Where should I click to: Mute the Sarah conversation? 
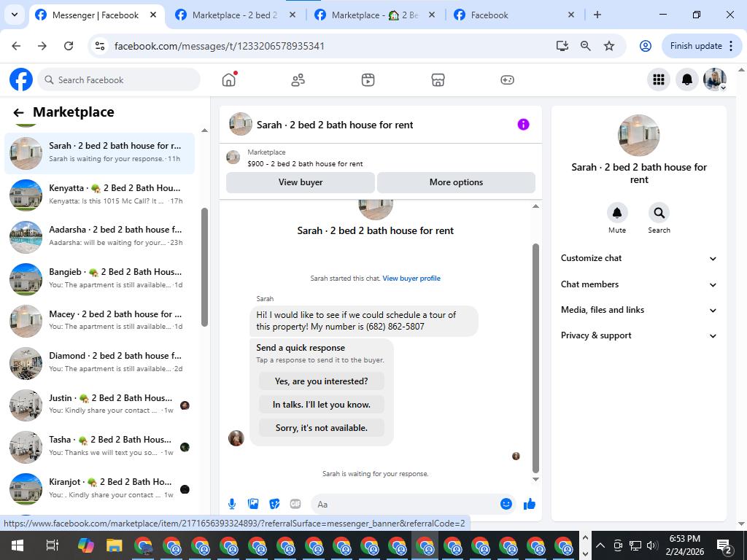[617, 213]
